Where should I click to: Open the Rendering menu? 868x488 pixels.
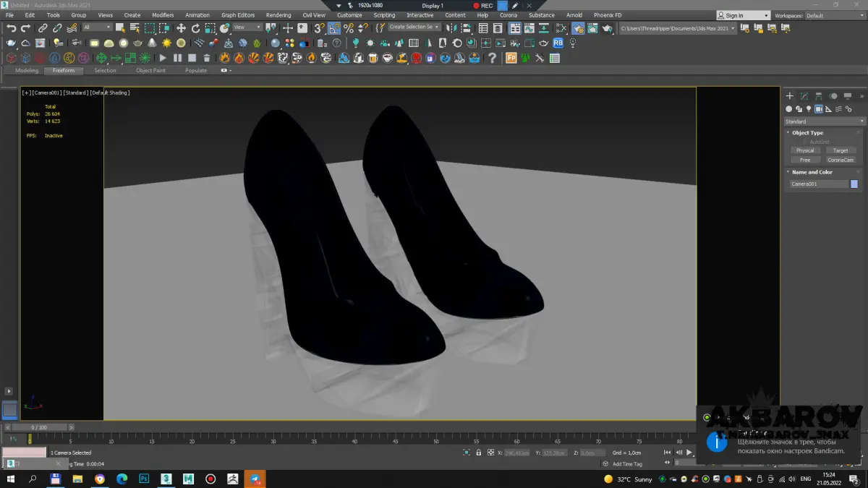[x=278, y=15]
